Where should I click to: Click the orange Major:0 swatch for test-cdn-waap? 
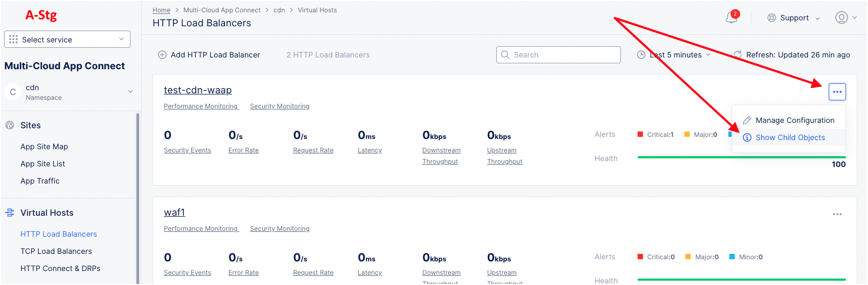(x=687, y=134)
